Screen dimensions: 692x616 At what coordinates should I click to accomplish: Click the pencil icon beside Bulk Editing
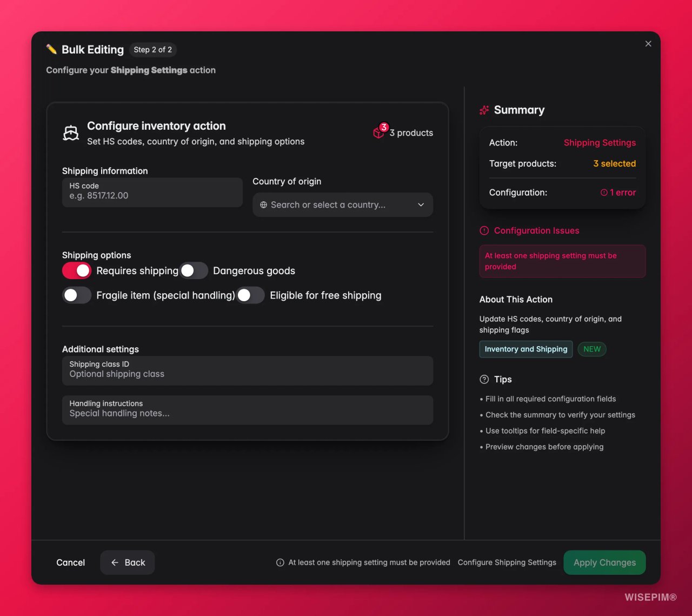click(51, 49)
